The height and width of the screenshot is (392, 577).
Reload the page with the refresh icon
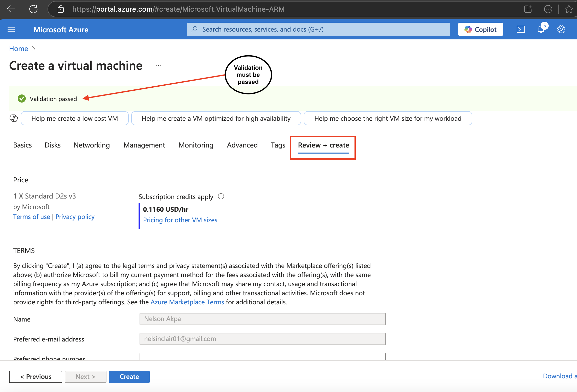(33, 9)
